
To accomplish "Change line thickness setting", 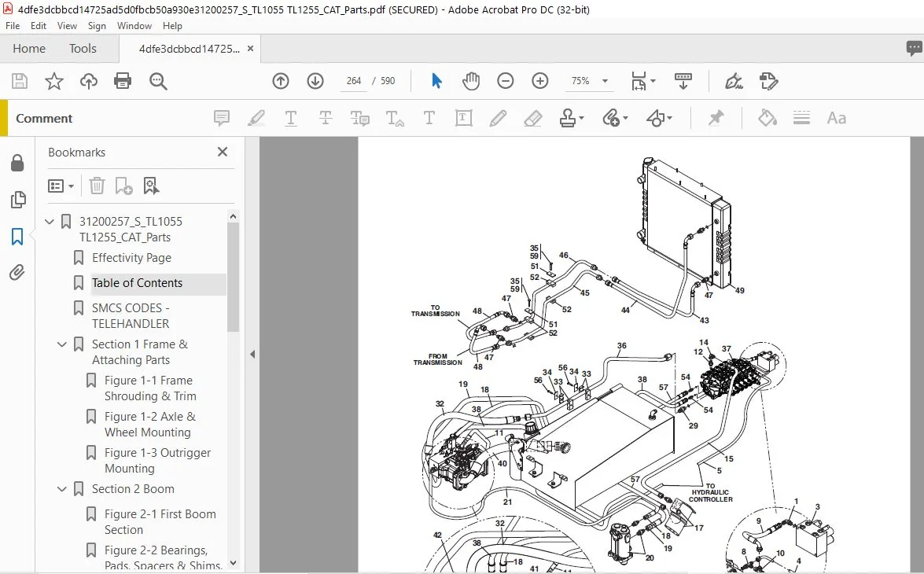I will coord(801,118).
